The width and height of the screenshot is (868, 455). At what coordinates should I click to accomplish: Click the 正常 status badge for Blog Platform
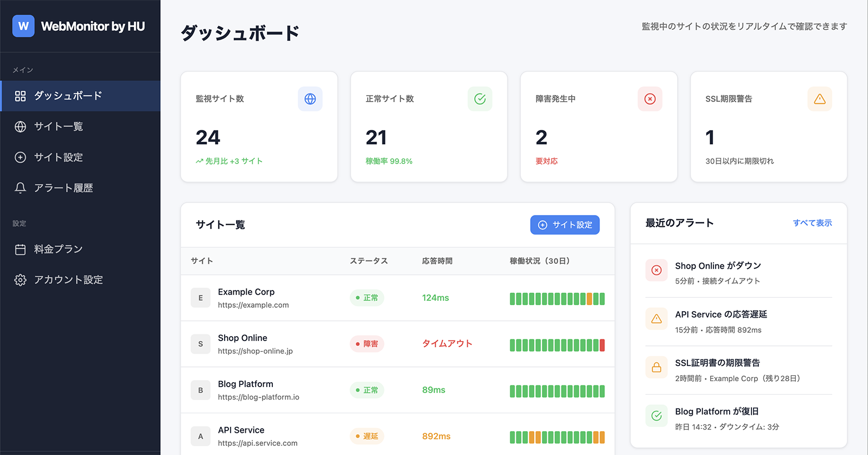click(367, 390)
